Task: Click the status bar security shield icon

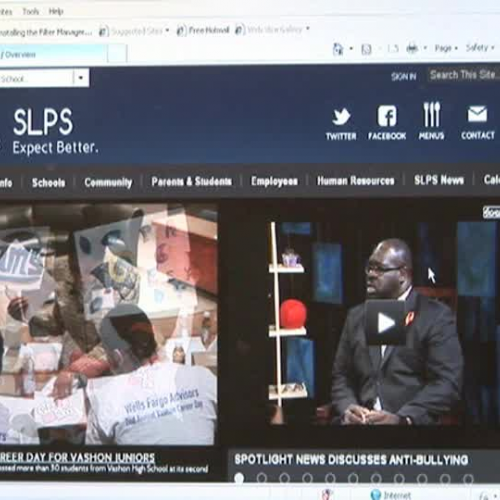Action: click(328, 494)
